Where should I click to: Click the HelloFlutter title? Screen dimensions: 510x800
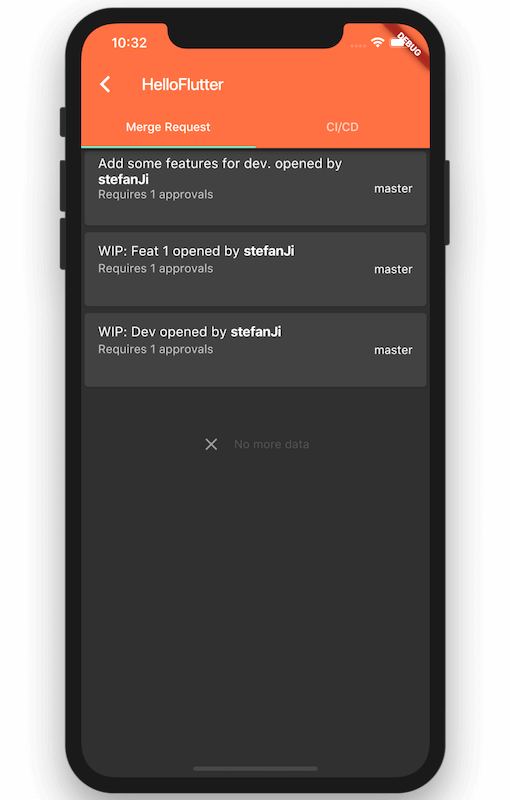pyautogui.click(x=183, y=85)
